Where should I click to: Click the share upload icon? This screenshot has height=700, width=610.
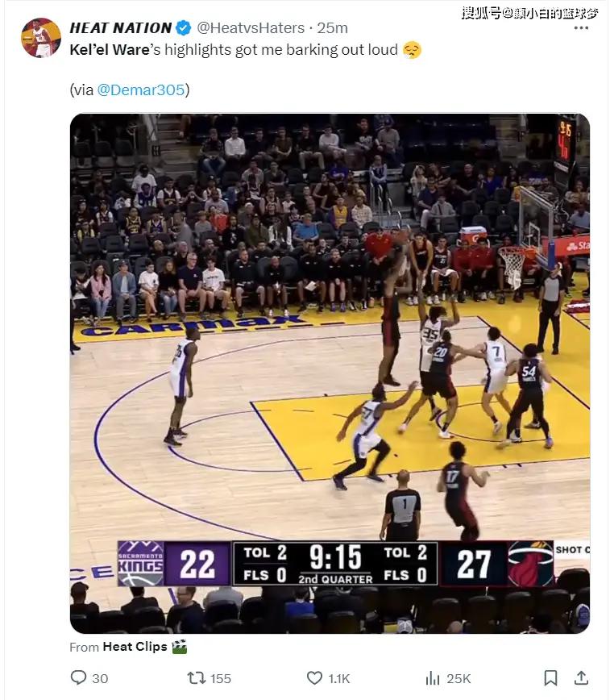tap(581, 678)
